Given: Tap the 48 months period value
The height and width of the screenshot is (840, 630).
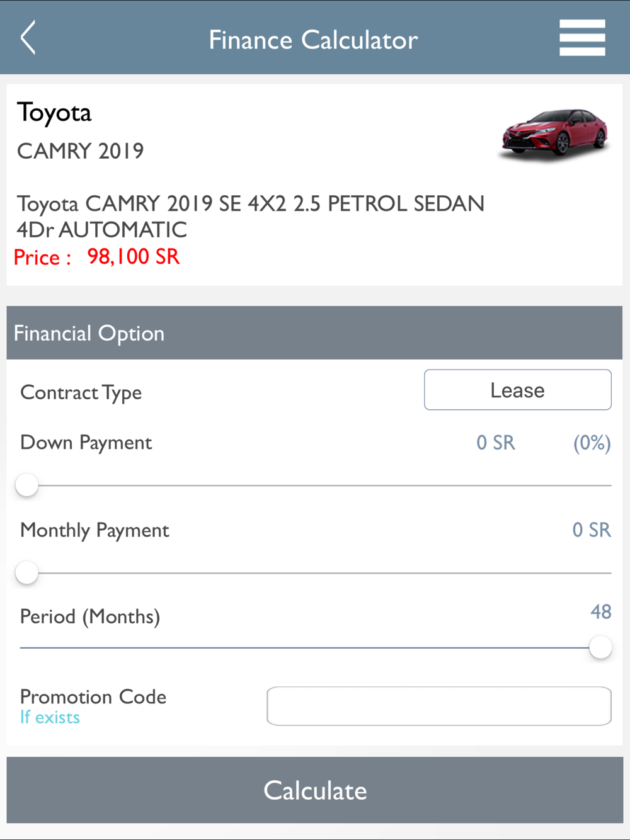Looking at the screenshot, I should click(601, 611).
